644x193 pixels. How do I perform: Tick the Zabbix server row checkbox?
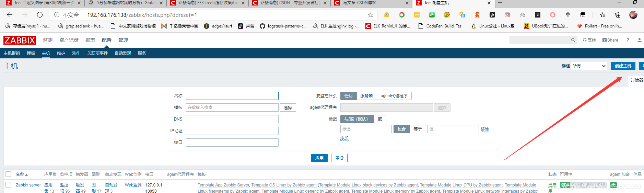tap(9, 185)
